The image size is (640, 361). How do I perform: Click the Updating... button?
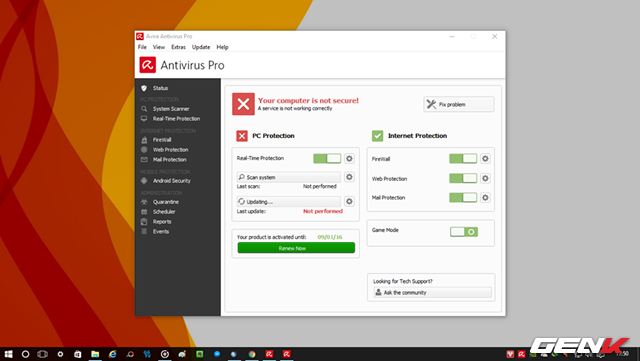tap(289, 202)
